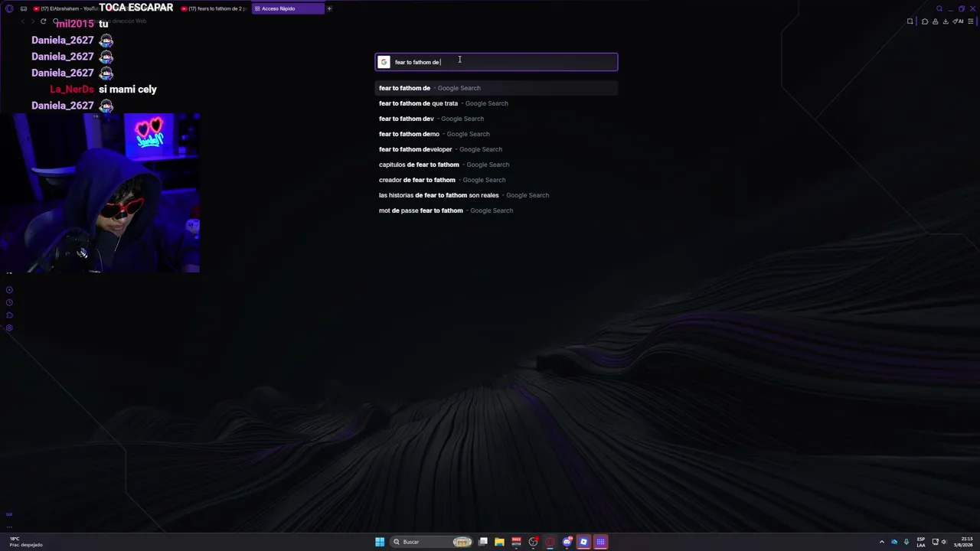Open the OneDrive cloud tray icon
The height and width of the screenshot is (551, 980).
(x=893, y=542)
